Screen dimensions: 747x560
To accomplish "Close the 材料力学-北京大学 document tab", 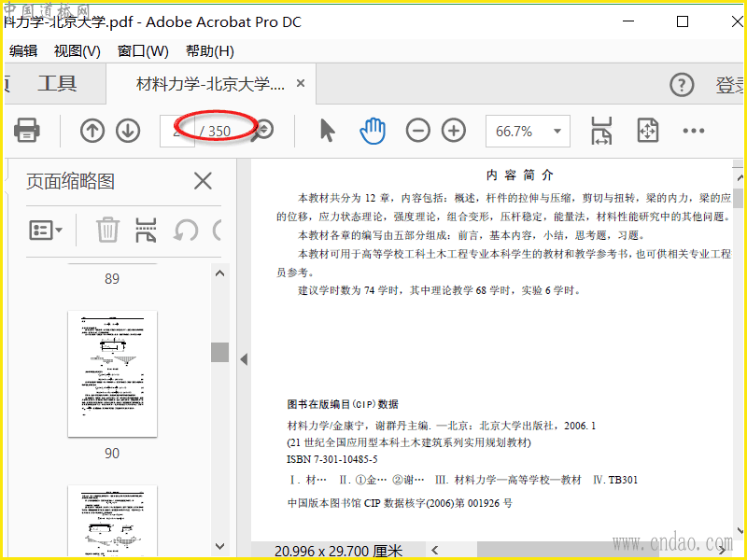I will coord(301,83).
